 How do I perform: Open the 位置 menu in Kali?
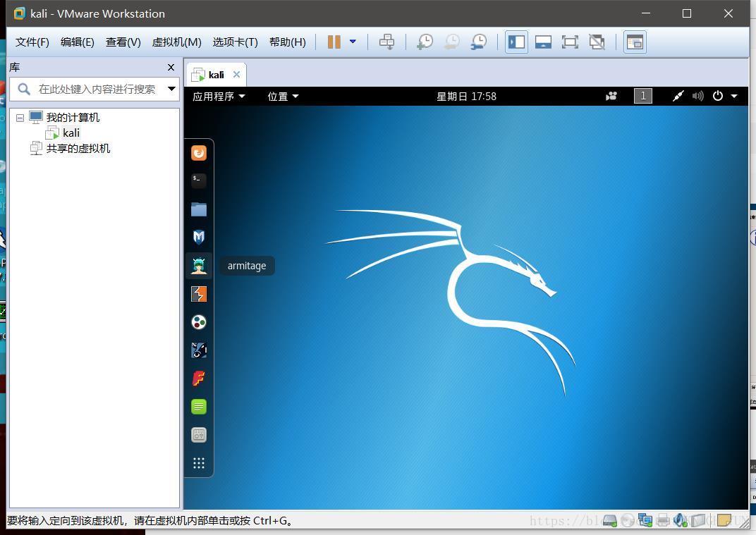coord(283,97)
